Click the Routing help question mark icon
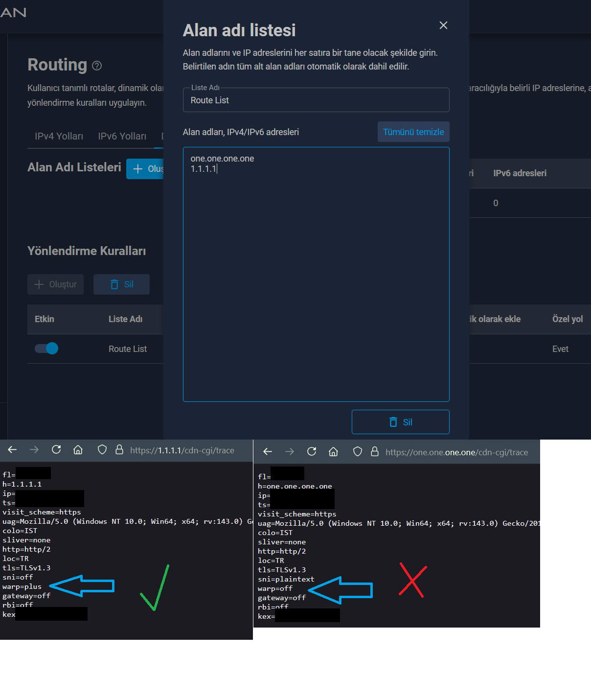This screenshot has width=591, height=700. [97, 66]
